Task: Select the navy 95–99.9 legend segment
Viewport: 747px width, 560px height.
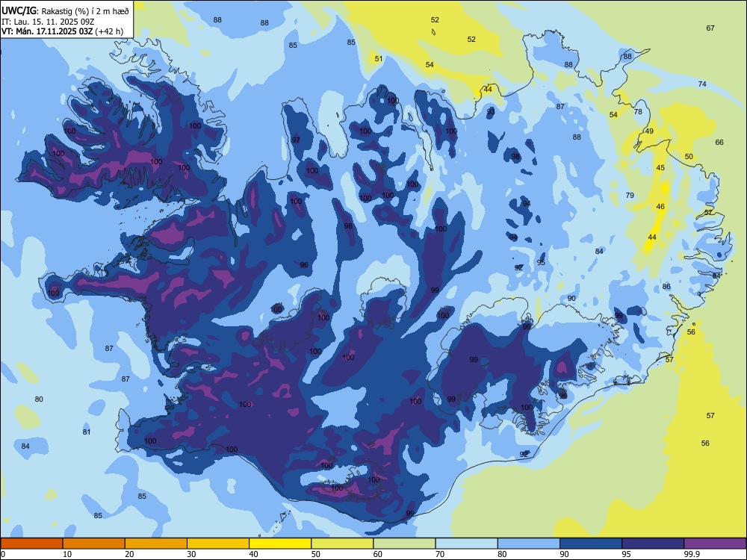Action: 653,544
